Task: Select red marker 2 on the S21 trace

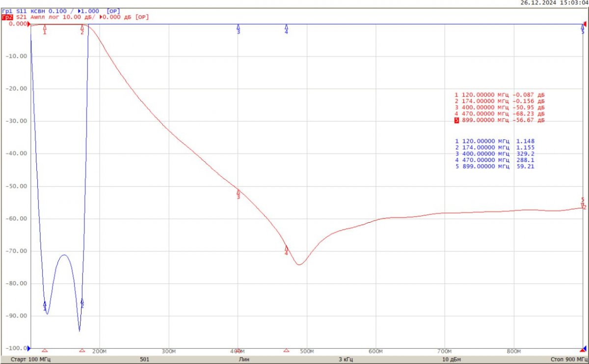Action: click(x=82, y=29)
